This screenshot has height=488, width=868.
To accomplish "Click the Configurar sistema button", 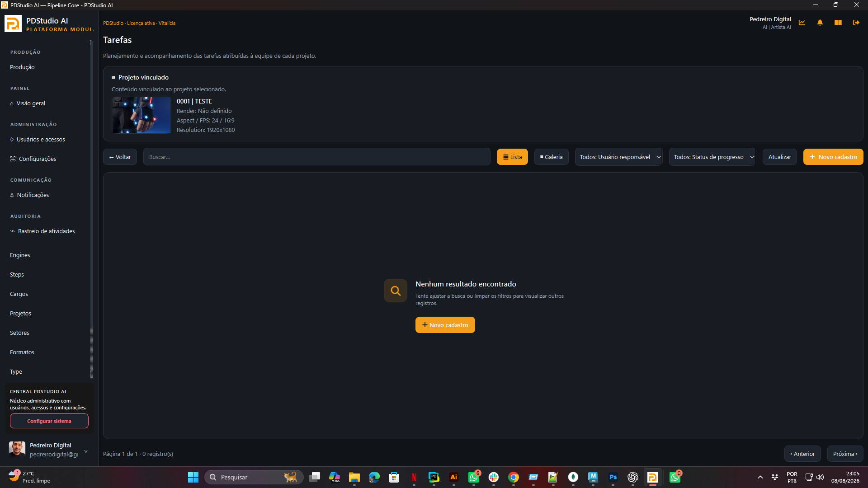I will 49,421.
